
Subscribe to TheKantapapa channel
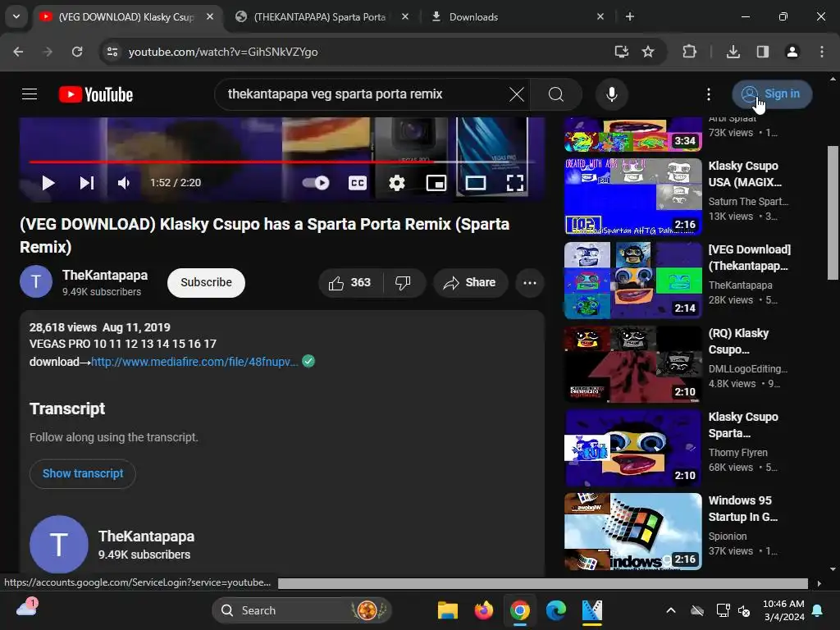206,283
